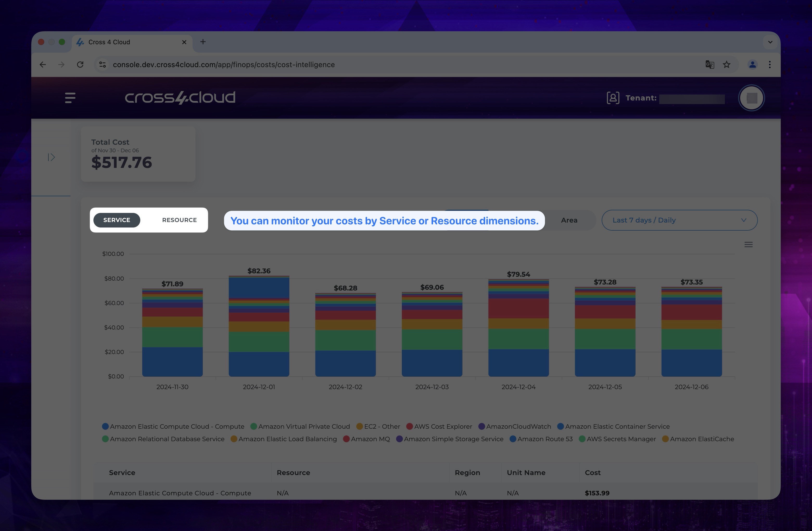Click the cross4cloud logo
The height and width of the screenshot is (531, 812).
point(180,98)
